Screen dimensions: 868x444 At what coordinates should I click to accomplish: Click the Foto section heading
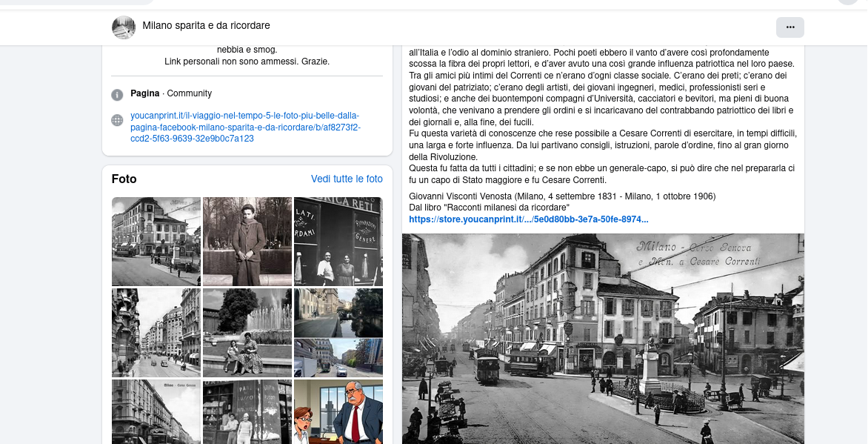pyautogui.click(x=124, y=179)
